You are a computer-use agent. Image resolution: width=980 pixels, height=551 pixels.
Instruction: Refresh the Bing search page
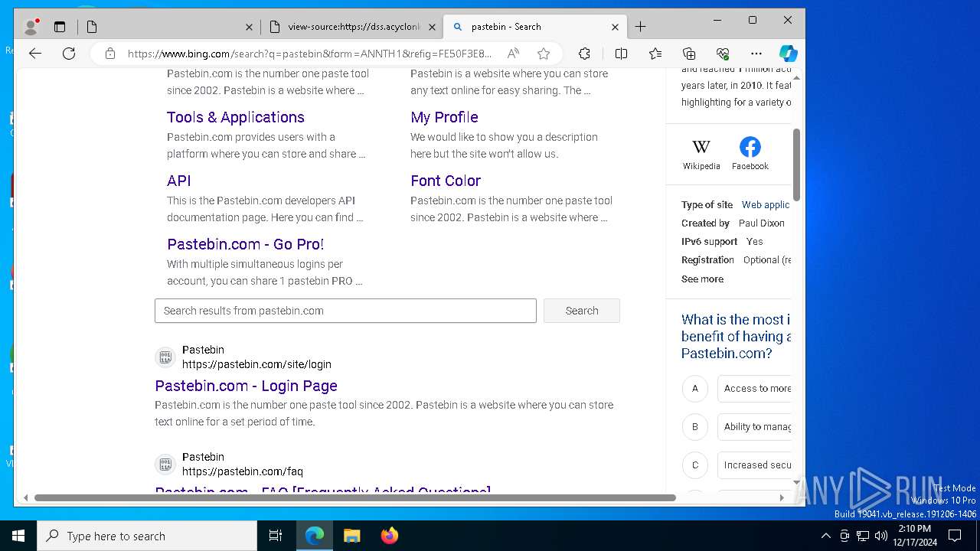pos(69,54)
